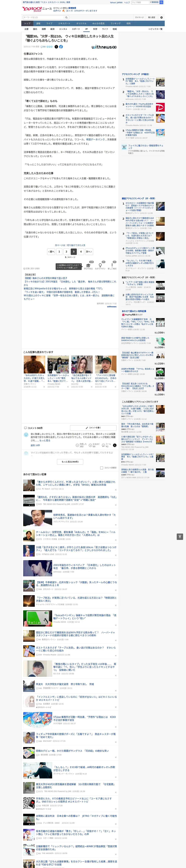Open 「要約0点。さすがにありえない」 video article
The height and width of the screenshot is (868, 186).
coord(76,498)
